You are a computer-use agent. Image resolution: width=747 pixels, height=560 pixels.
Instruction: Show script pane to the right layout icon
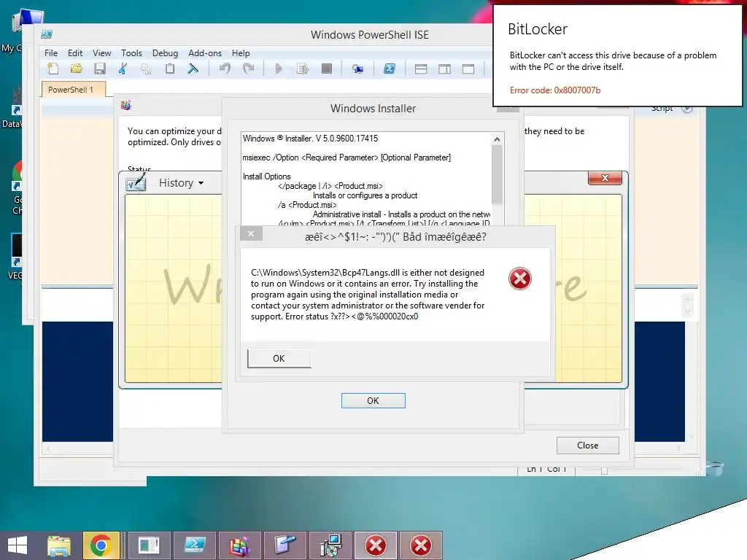pyautogui.click(x=444, y=69)
